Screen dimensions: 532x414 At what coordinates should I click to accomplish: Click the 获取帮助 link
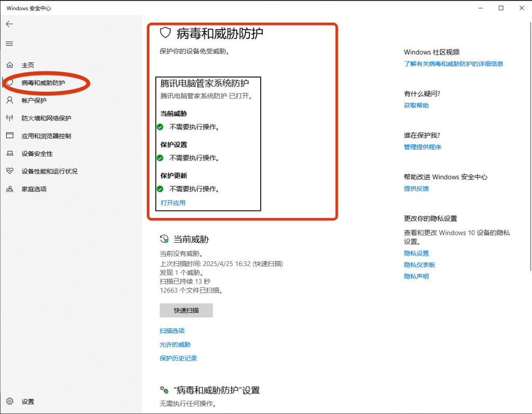(x=416, y=105)
